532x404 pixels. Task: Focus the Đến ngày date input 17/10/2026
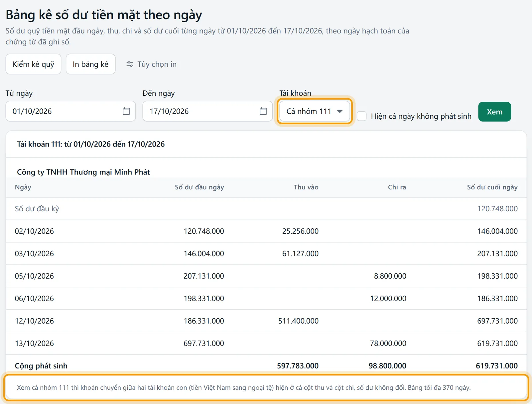(x=207, y=111)
